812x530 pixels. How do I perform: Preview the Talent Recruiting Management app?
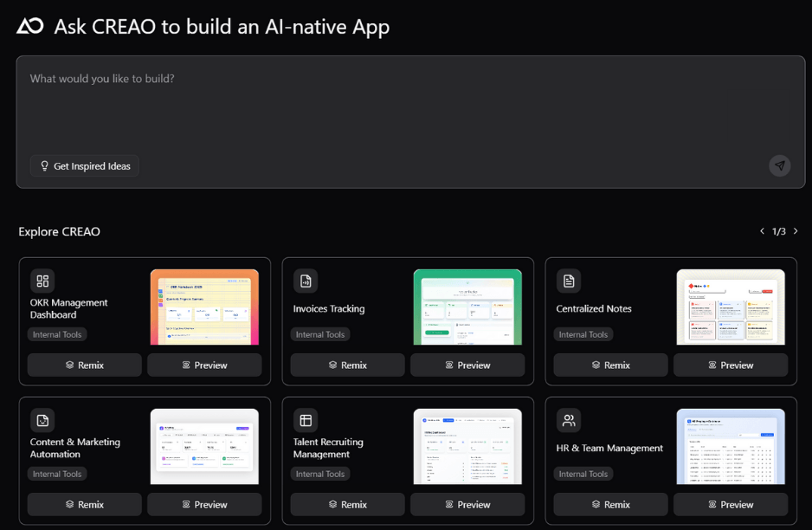tap(467, 504)
